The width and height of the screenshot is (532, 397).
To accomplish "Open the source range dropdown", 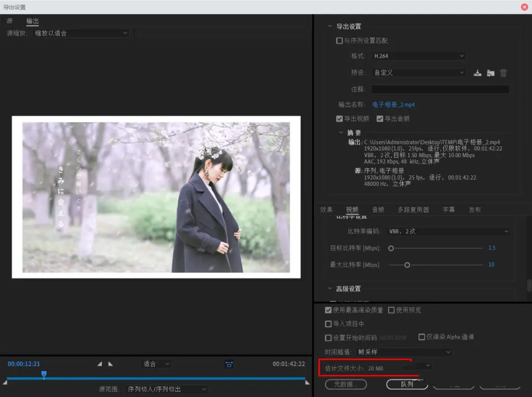I will point(166,389).
